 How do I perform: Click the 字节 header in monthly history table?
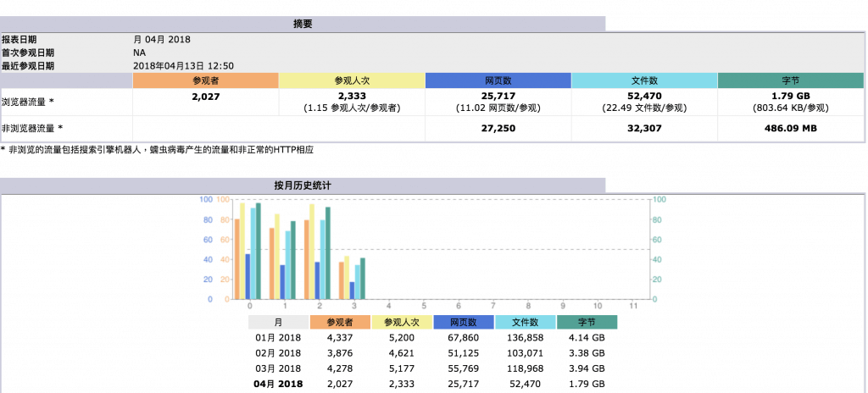tap(587, 322)
